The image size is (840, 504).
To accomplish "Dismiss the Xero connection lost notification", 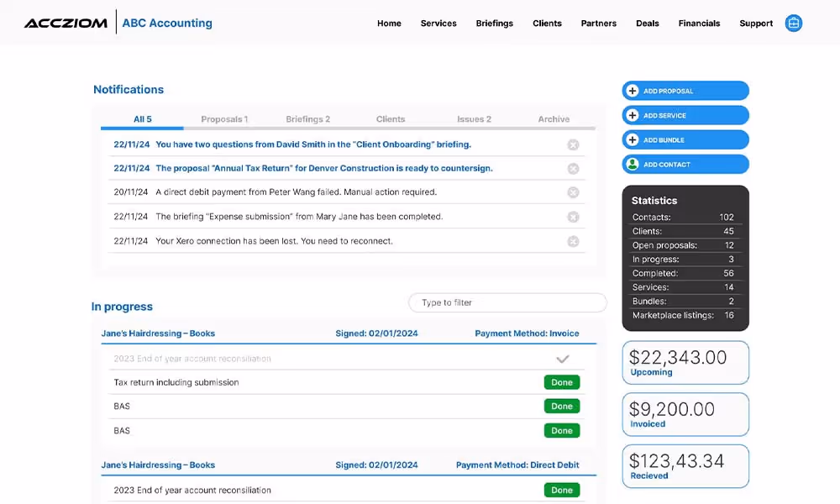I will (x=573, y=242).
